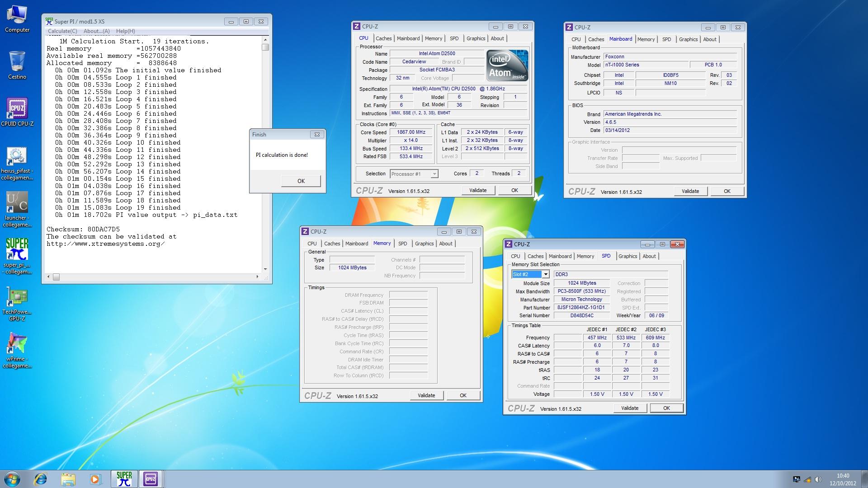
Task: Select About tab in SPD window
Action: (649, 256)
